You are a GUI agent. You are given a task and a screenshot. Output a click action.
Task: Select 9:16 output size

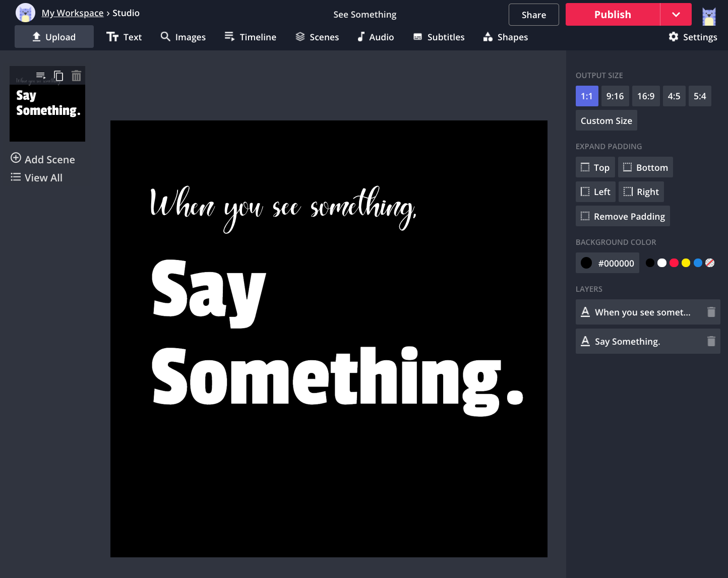click(615, 96)
